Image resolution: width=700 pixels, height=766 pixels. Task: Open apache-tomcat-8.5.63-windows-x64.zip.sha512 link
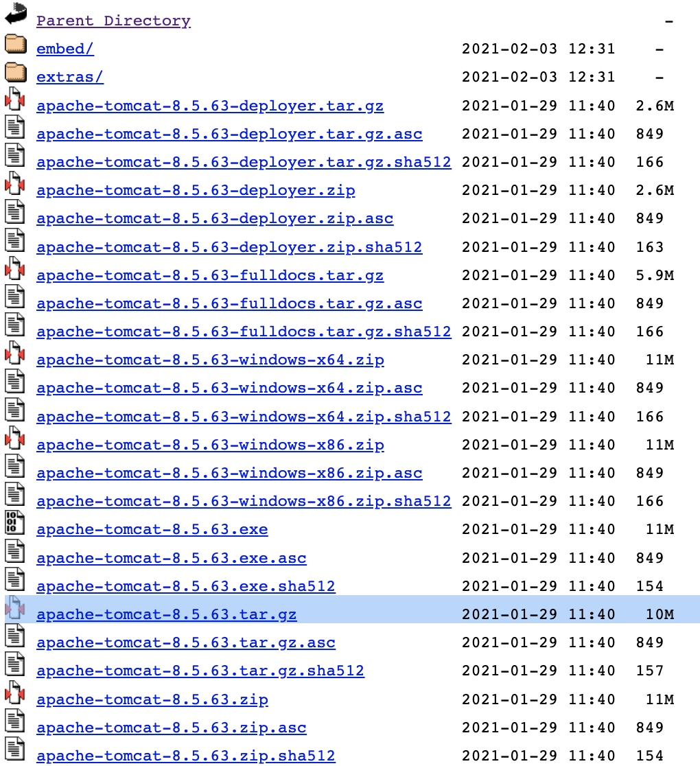(244, 417)
